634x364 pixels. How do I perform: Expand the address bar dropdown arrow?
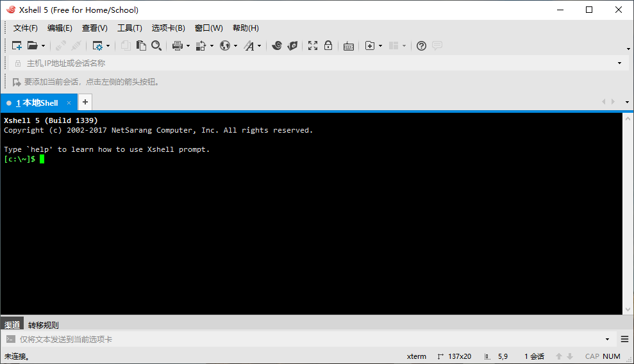coord(619,63)
